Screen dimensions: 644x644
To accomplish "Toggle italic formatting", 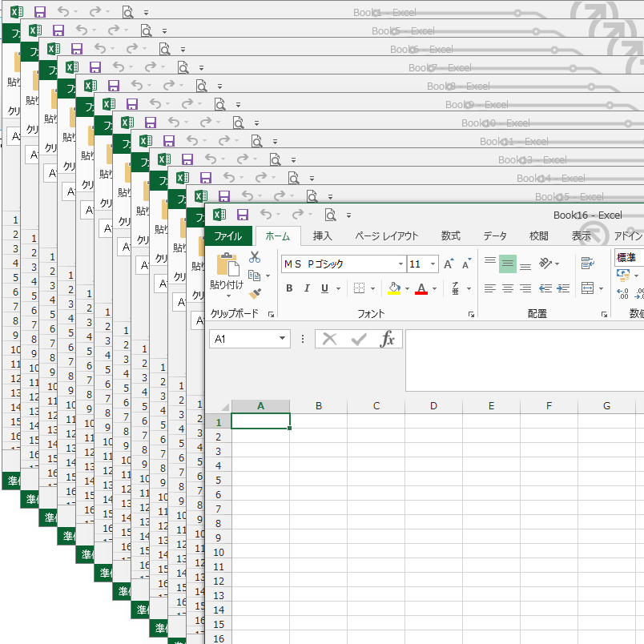I will (307, 288).
